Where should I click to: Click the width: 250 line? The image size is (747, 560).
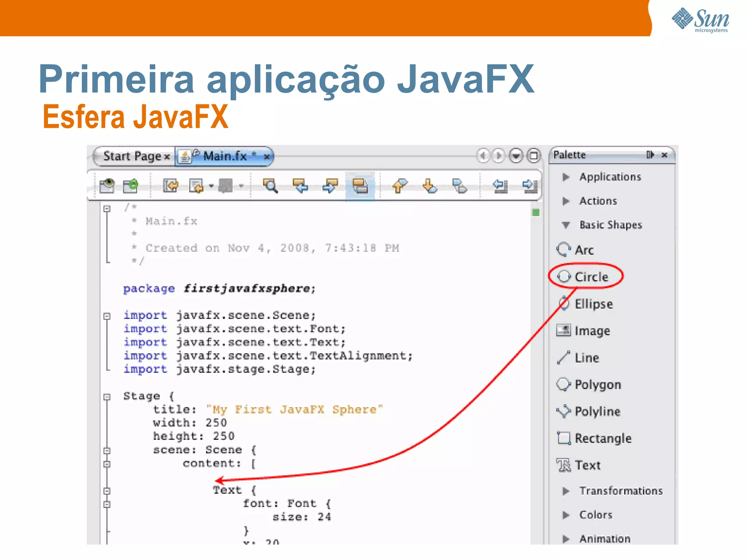click(x=190, y=423)
